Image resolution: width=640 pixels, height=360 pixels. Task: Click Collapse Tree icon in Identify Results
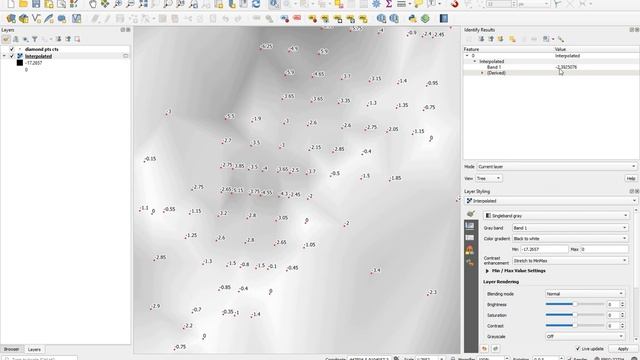pyautogui.click(x=491, y=39)
